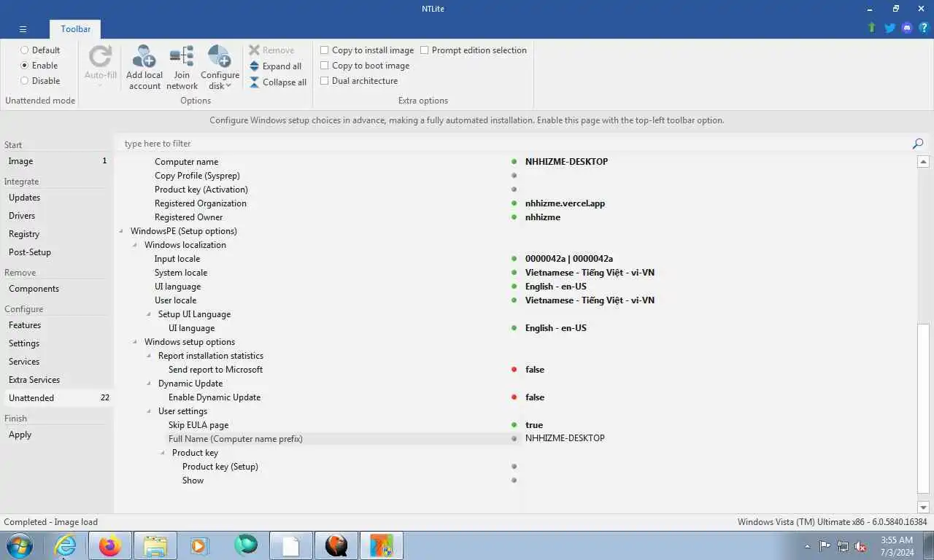Image resolution: width=934 pixels, height=560 pixels.
Task: Open the Image page in sidebar
Action: point(57,161)
